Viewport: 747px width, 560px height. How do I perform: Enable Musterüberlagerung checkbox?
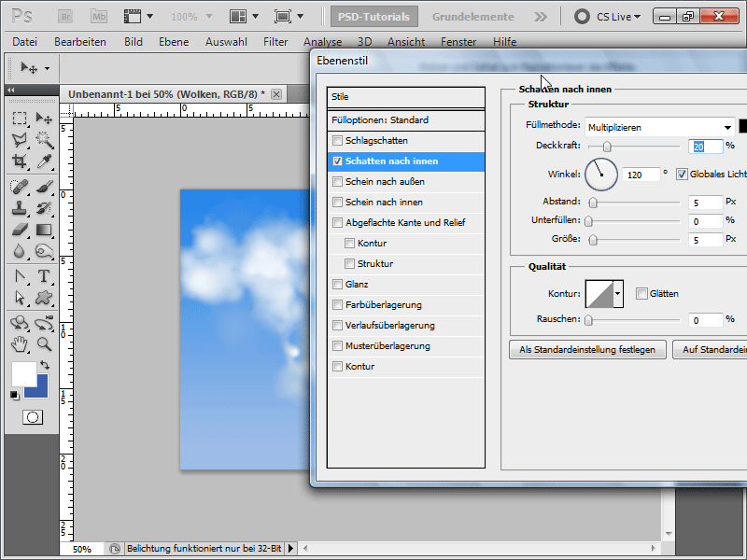337,345
